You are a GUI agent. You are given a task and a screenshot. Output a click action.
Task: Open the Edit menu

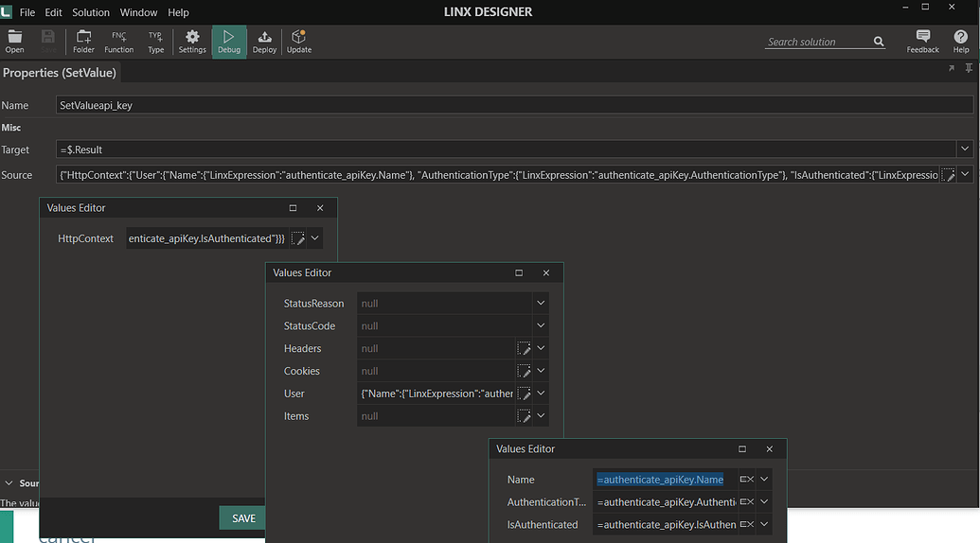coord(53,12)
